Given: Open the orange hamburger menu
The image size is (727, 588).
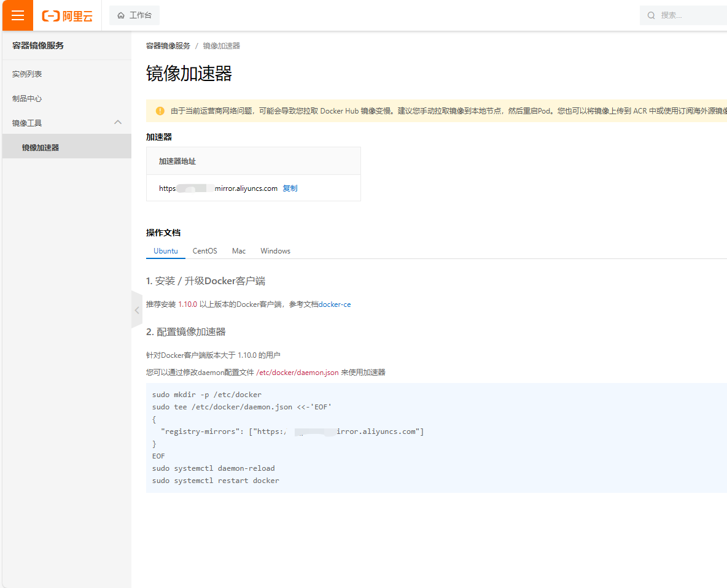Looking at the screenshot, I should click(18, 15).
